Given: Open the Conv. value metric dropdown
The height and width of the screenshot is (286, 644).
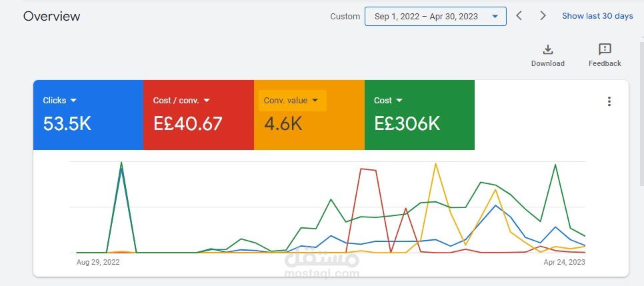Looking at the screenshot, I should tap(292, 101).
